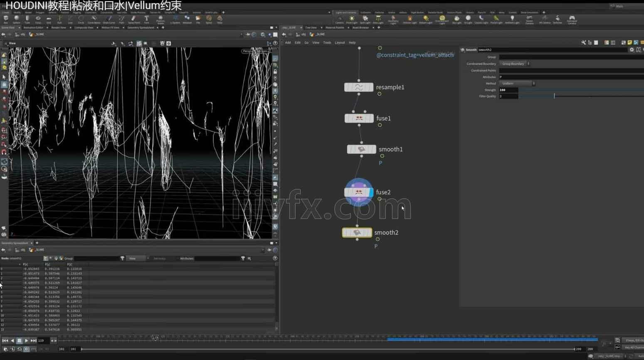644x360 pixels.
Task: Toggle the info badge under resample1
Action: 380,94
